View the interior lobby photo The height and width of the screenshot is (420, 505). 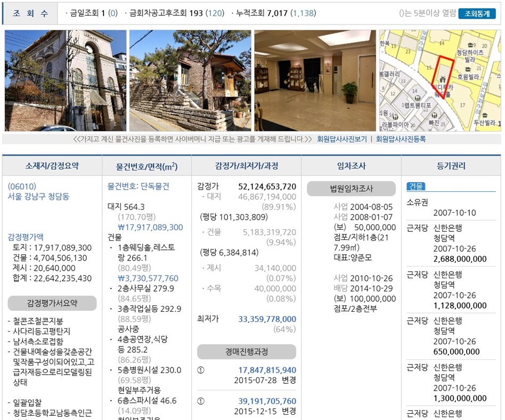click(x=314, y=80)
